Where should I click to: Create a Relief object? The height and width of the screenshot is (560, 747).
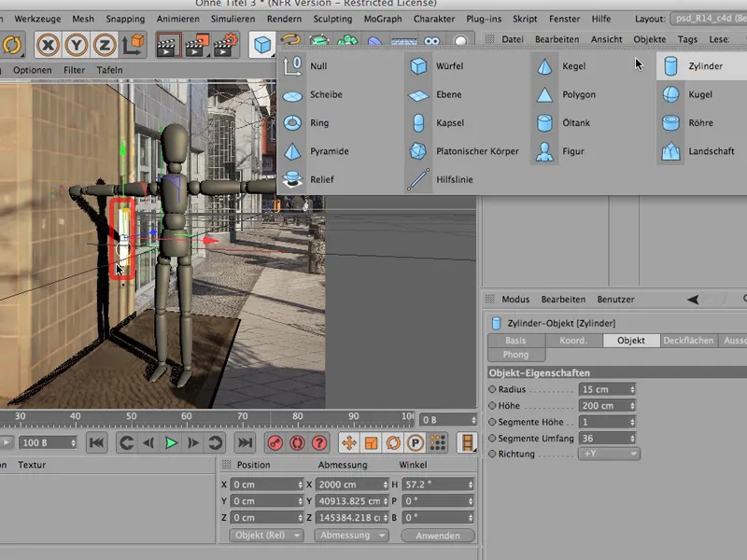coord(308,179)
